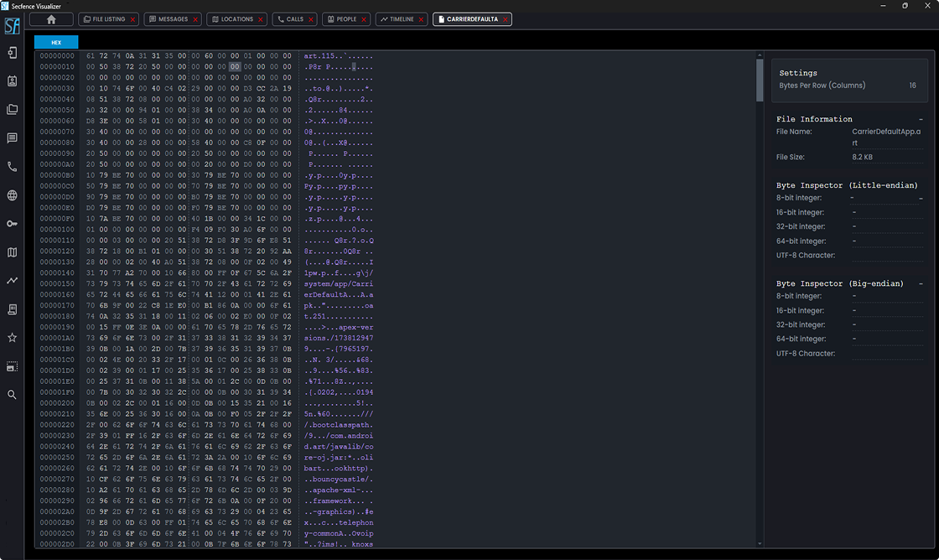Edit the Bytes Per Row value 16
The width and height of the screenshot is (939, 560).
913,85
